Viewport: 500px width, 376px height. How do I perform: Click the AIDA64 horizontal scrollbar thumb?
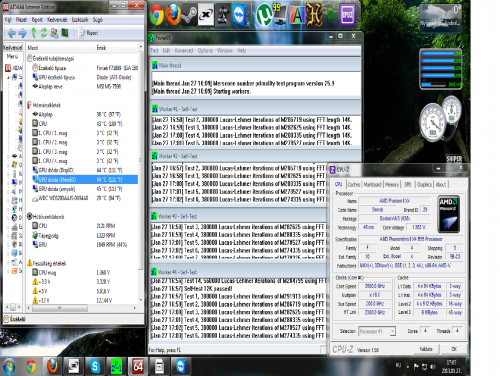point(59,308)
